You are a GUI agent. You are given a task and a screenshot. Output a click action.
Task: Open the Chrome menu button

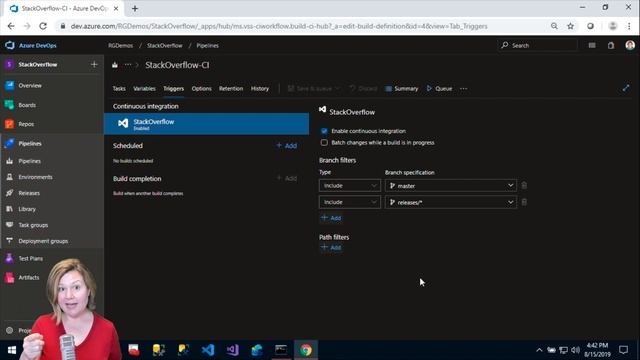click(629, 26)
